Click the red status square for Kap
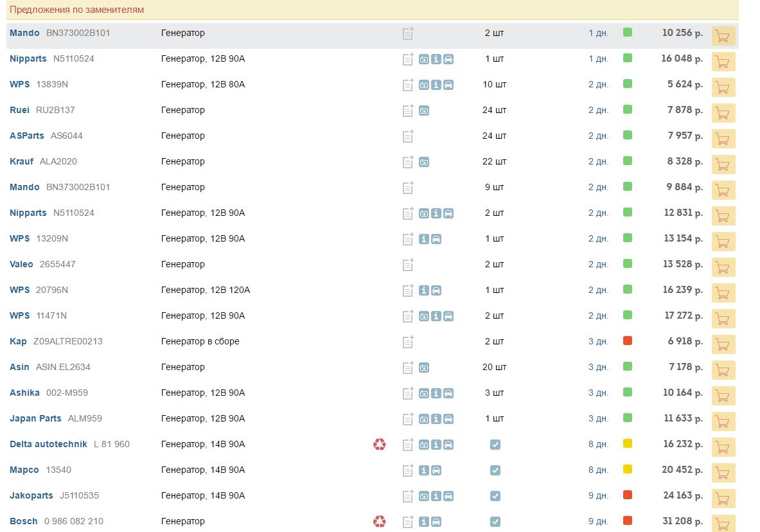 628,341
